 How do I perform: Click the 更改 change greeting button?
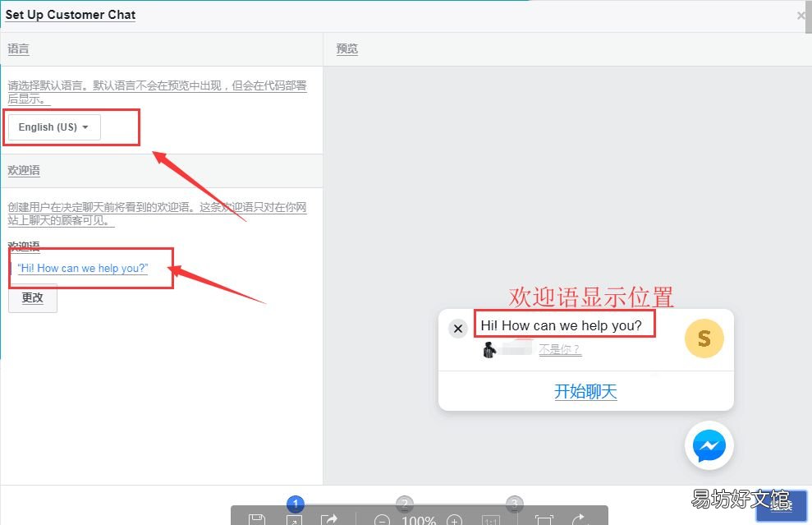point(33,298)
